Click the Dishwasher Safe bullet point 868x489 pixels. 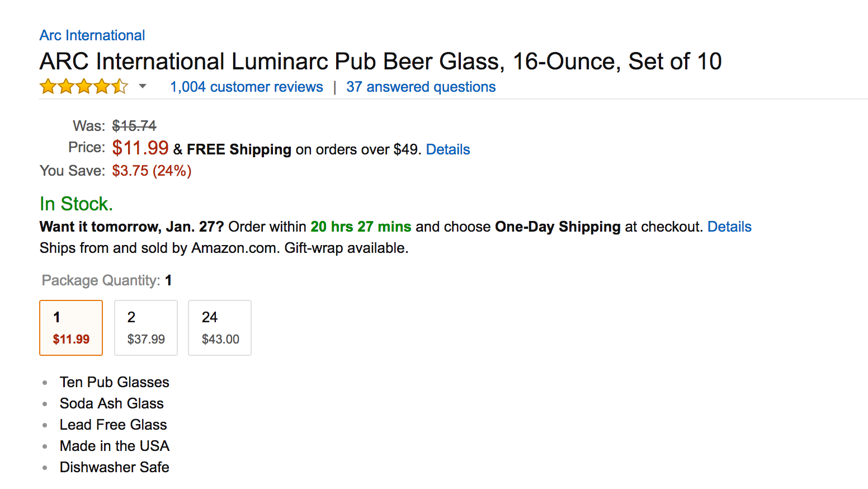pos(114,467)
